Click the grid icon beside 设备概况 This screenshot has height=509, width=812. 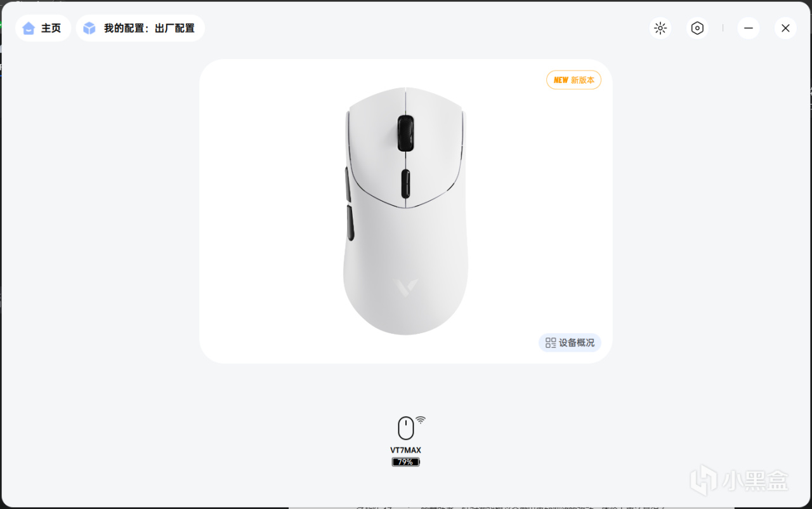[x=551, y=343]
